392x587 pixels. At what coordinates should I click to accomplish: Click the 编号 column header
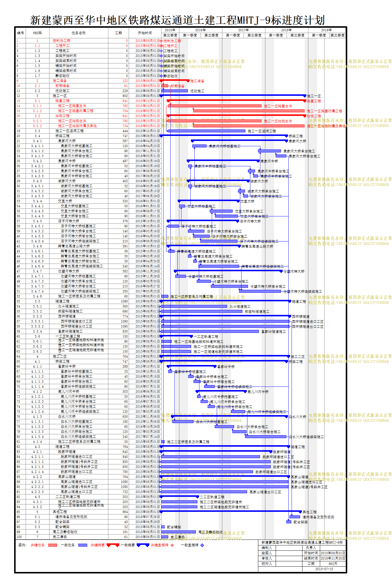[x=21, y=33]
